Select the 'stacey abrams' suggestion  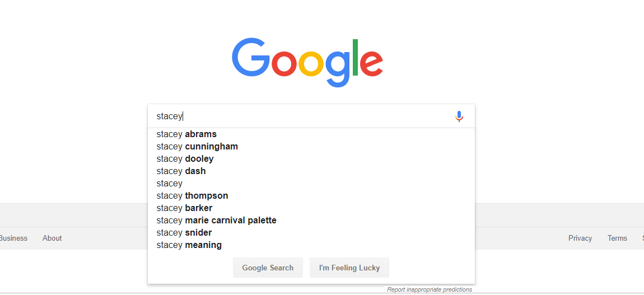pos(311,134)
